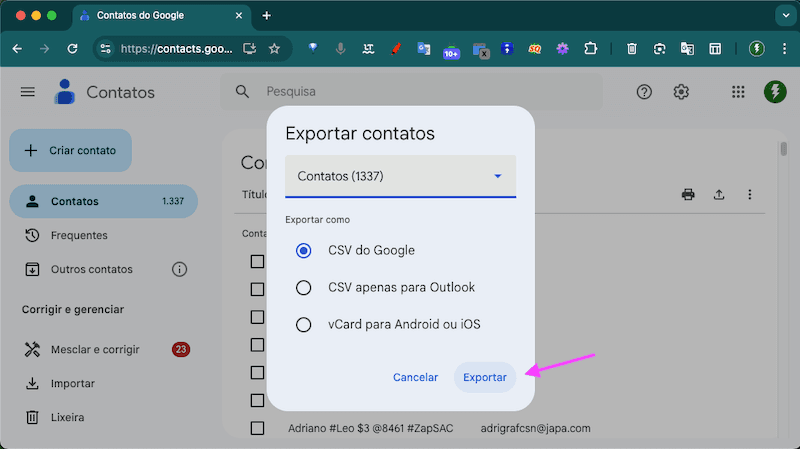Open Outros contatos in the sidebar
The image size is (800, 449).
92,269
